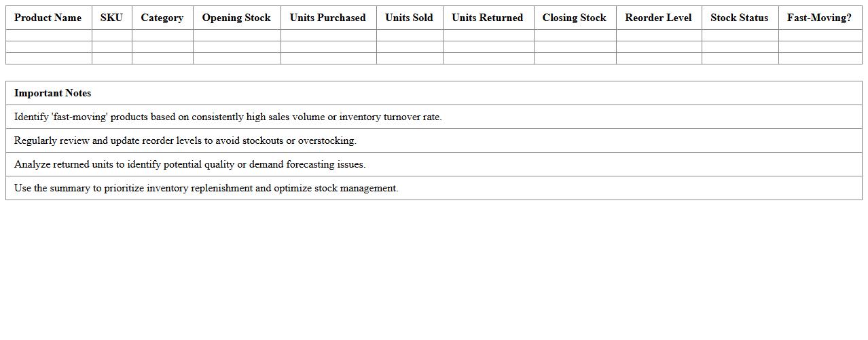Click first empty cell under Stock Status
This screenshot has width=868, height=340.
740,35
